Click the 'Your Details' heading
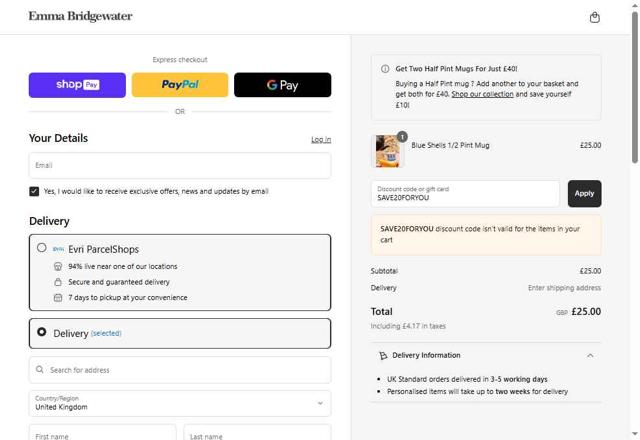 pyautogui.click(x=58, y=138)
